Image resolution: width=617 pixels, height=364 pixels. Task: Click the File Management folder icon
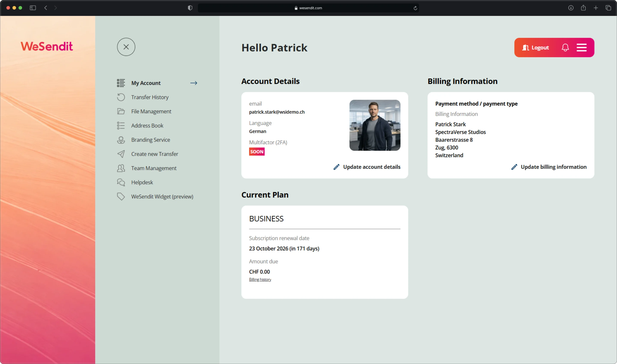121,111
